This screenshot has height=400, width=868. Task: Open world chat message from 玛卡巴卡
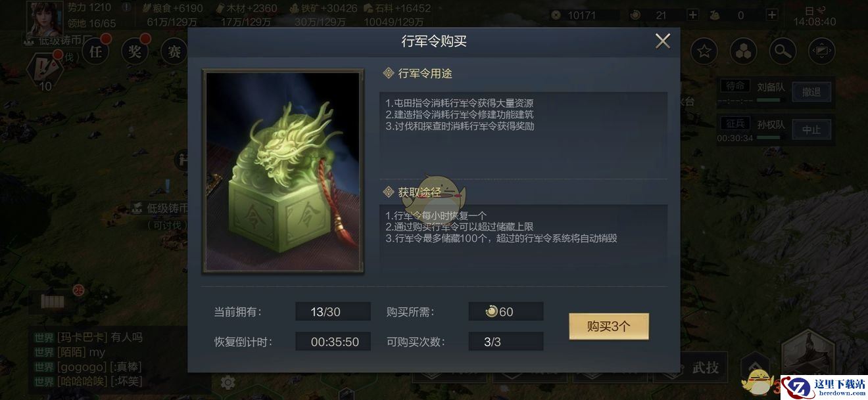(89, 337)
